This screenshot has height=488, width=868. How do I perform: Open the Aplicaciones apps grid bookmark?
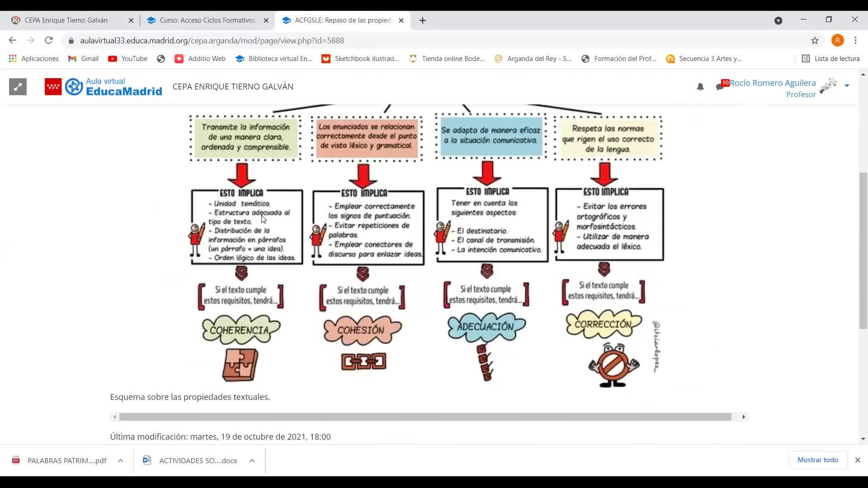(33, 59)
